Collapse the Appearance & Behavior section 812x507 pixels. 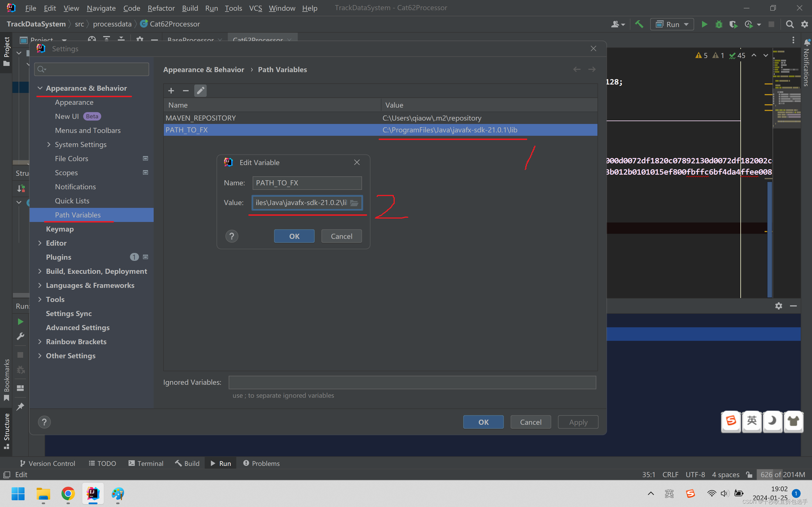click(x=40, y=88)
